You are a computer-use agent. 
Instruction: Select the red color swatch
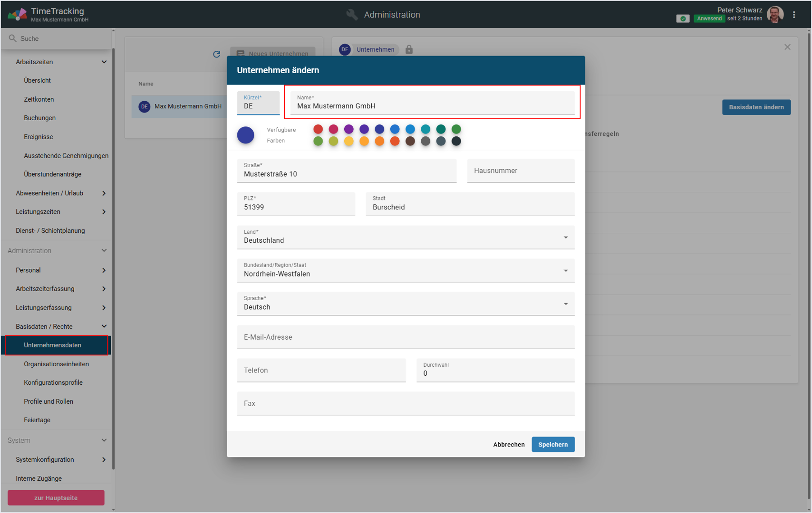[318, 129]
